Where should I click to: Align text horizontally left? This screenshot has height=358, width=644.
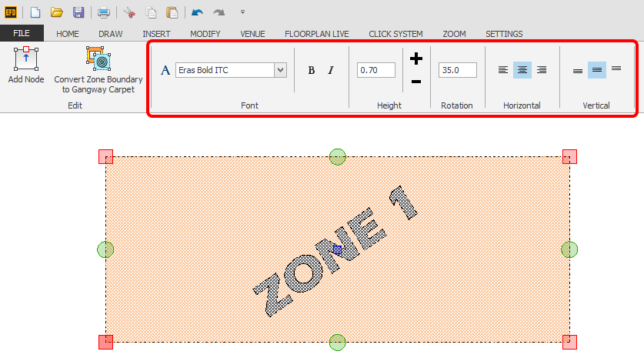503,70
